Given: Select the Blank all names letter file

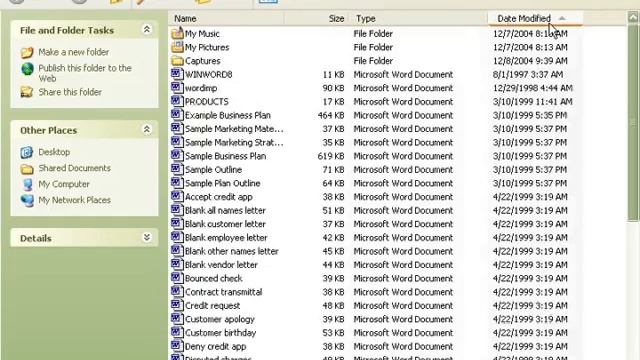Looking at the screenshot, I should pyautogui.click(x=225, y=210).
